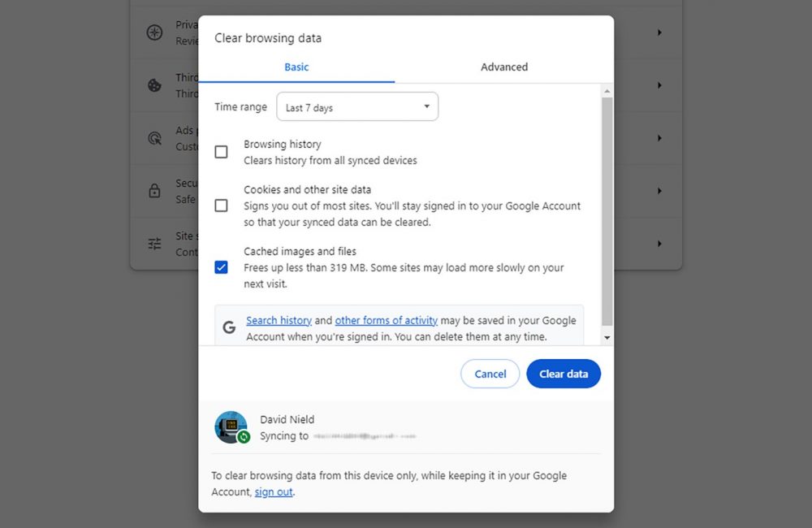
Task: Click the Security padlock icon
Action: 154,191
